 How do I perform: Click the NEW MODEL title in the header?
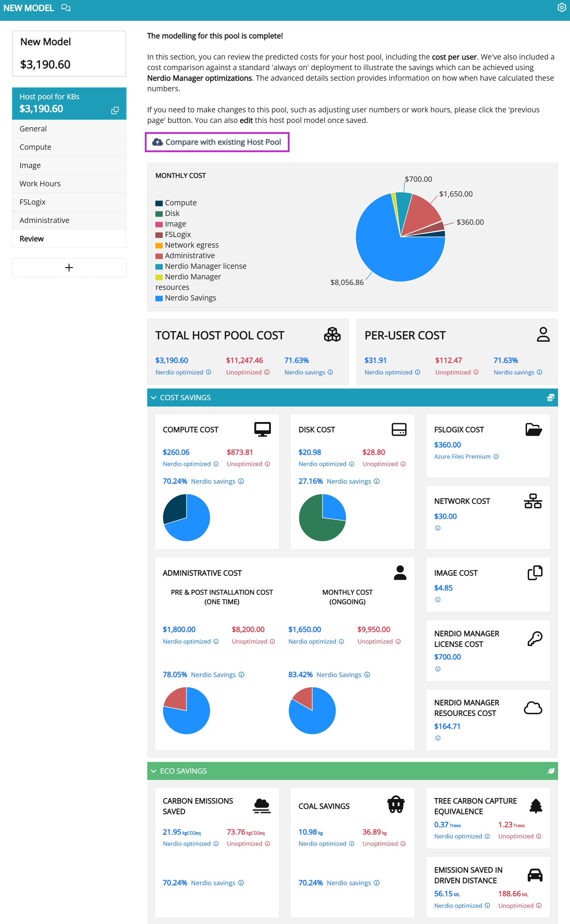tap(29, 8)
